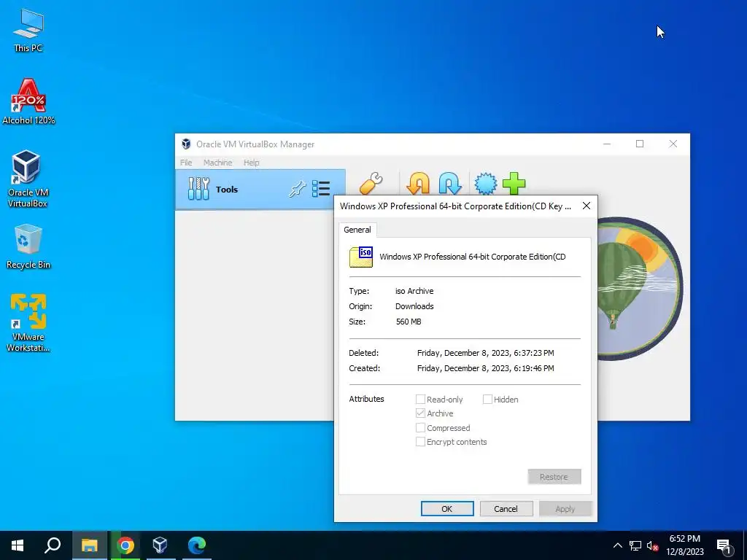The width and height of the screenshot is (747, 560).
Task: Open the notification center icon
Action: point(724,546)
